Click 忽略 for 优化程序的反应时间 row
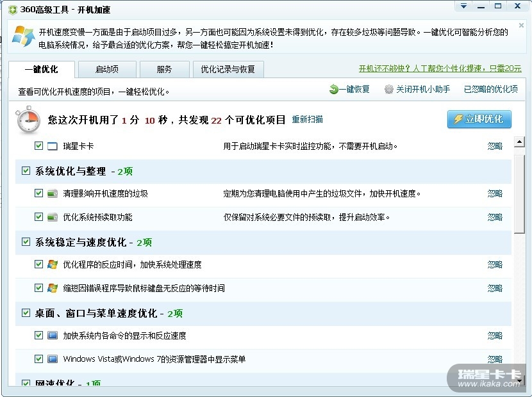 [x=495, y=264]
